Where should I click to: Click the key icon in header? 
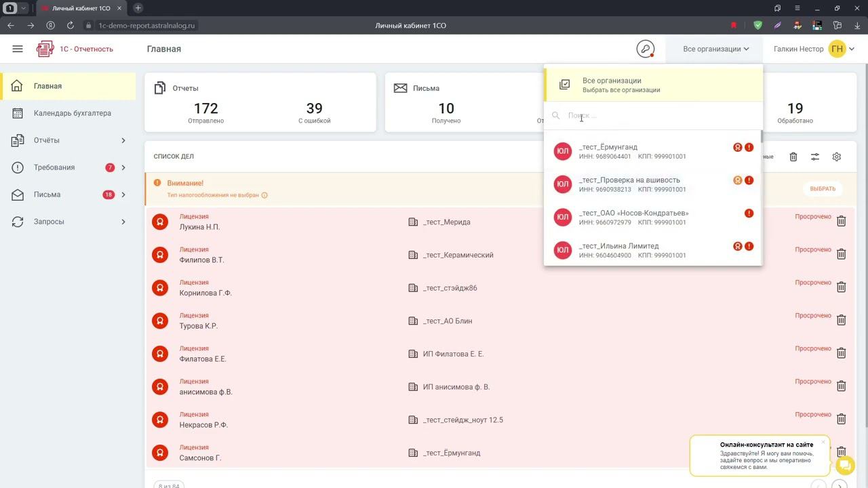tap(646, 49)
